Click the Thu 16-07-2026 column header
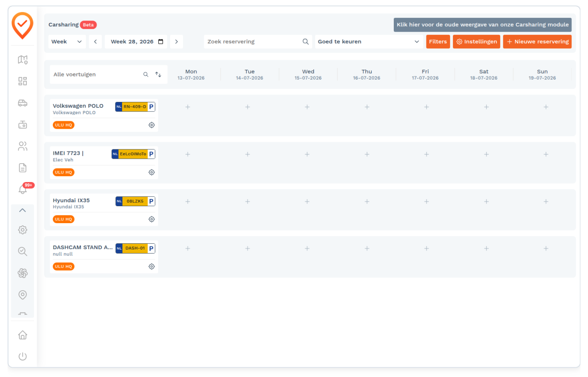This screenshot has width=588, height=377. 366,75
